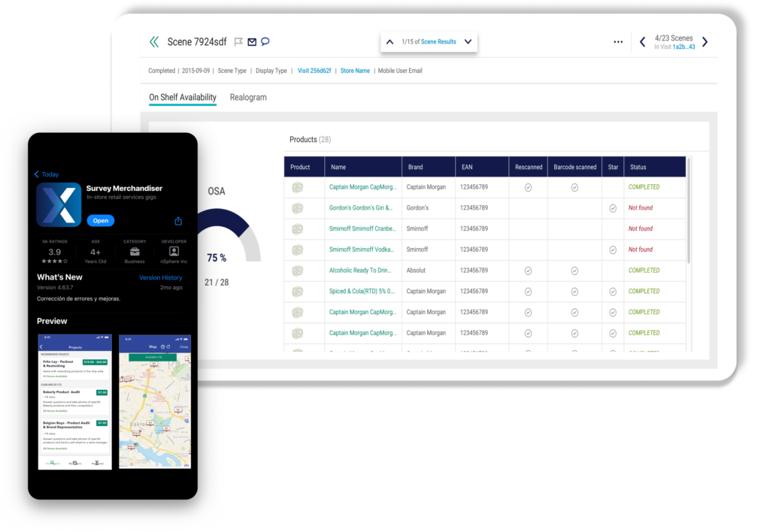This screenshot has width=770, height=532.
Task: Flag the scene using the flag icon
Action: point(238,42)
